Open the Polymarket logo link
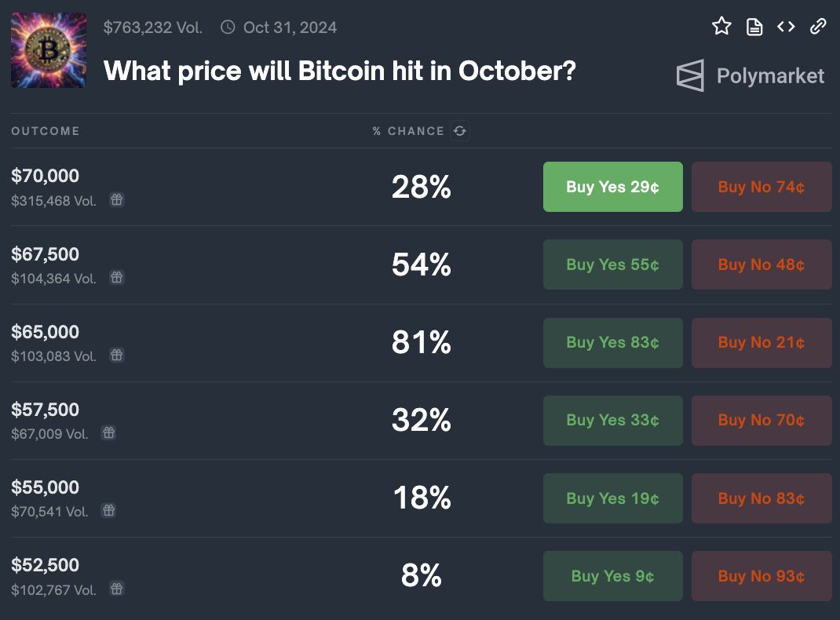840x620 pixels. click(x=751, y=75)
